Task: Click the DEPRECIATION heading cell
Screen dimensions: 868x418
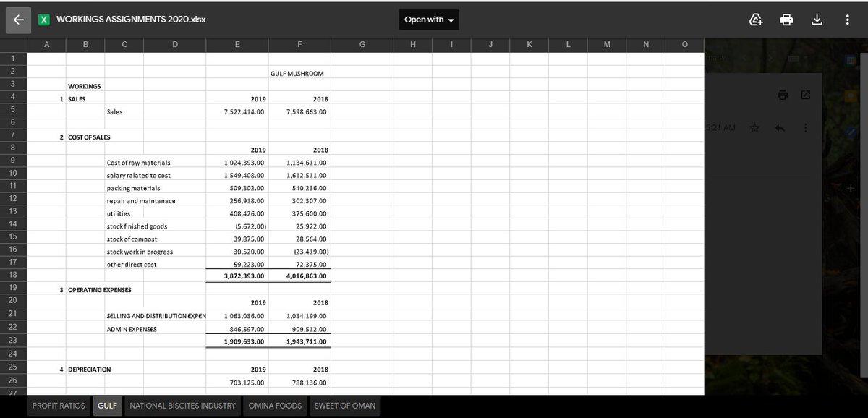Action: point(89,369)
